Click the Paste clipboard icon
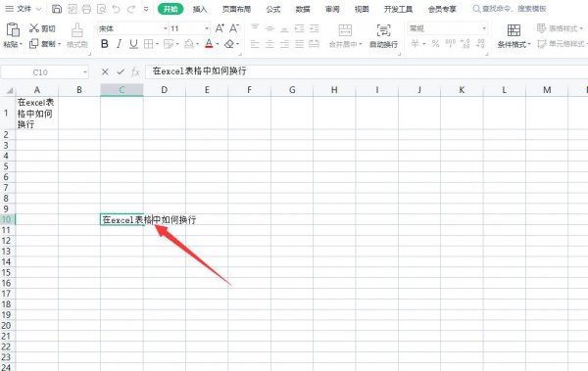 pyautogui.click(x=13, y=30)
